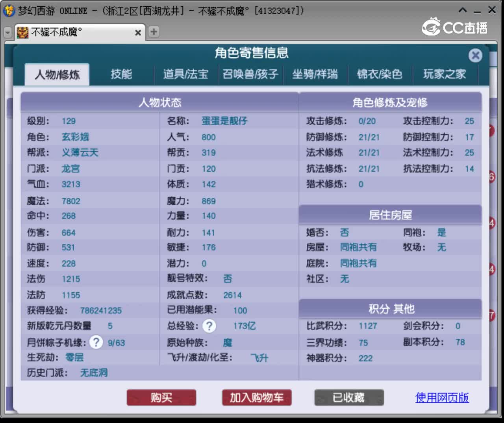
Task: Click the game avatar icon in tab
Action: point(22,32)
